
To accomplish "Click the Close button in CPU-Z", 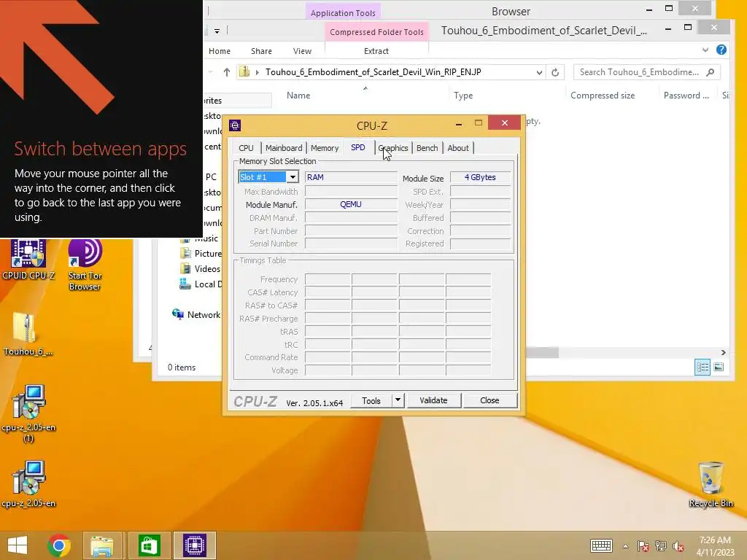I will (x=489, y=400).
